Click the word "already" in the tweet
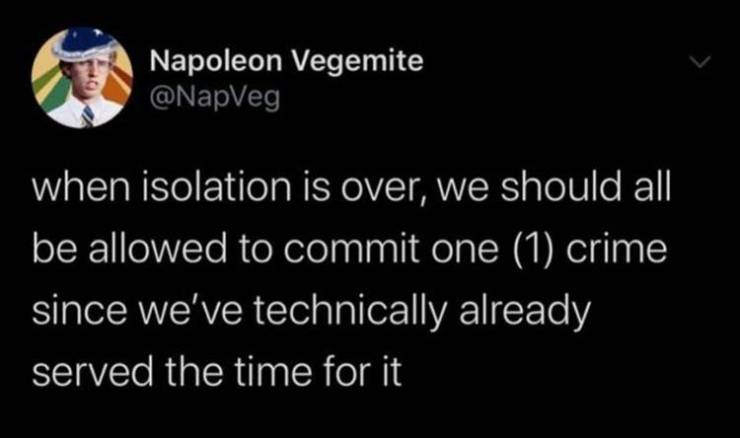The width and height of the screenshot is (740, 438). coord(525,313)
